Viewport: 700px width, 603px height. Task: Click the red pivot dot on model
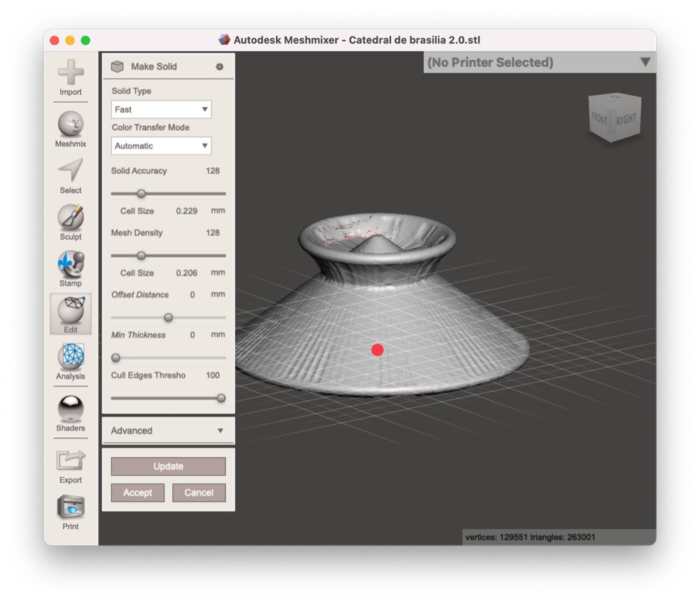tap(378, 350)
